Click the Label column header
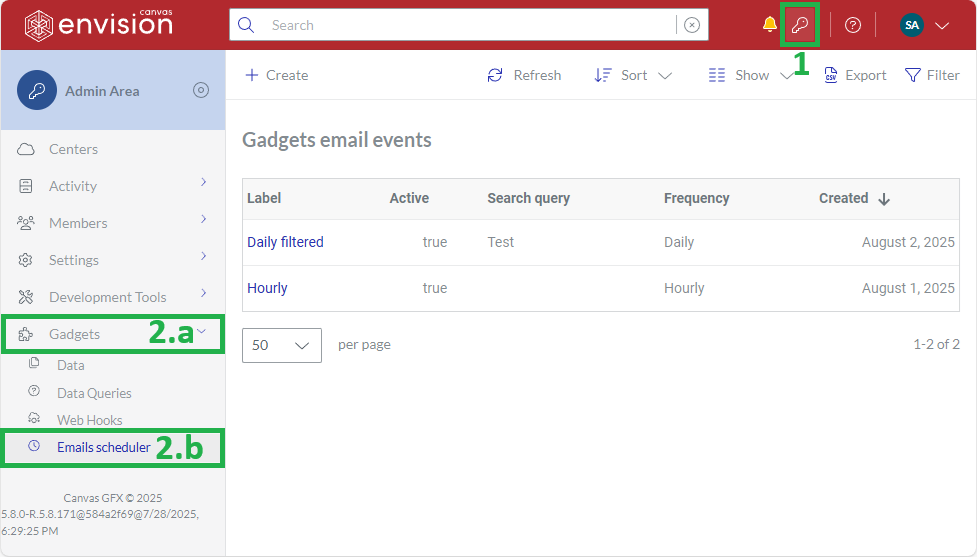The image size is (977, 557). point(264,198)
